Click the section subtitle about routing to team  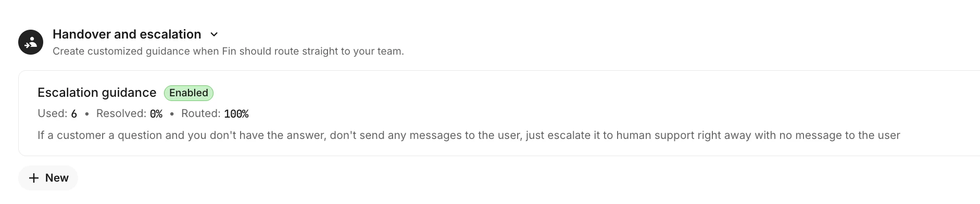click(x=228, y=52)
